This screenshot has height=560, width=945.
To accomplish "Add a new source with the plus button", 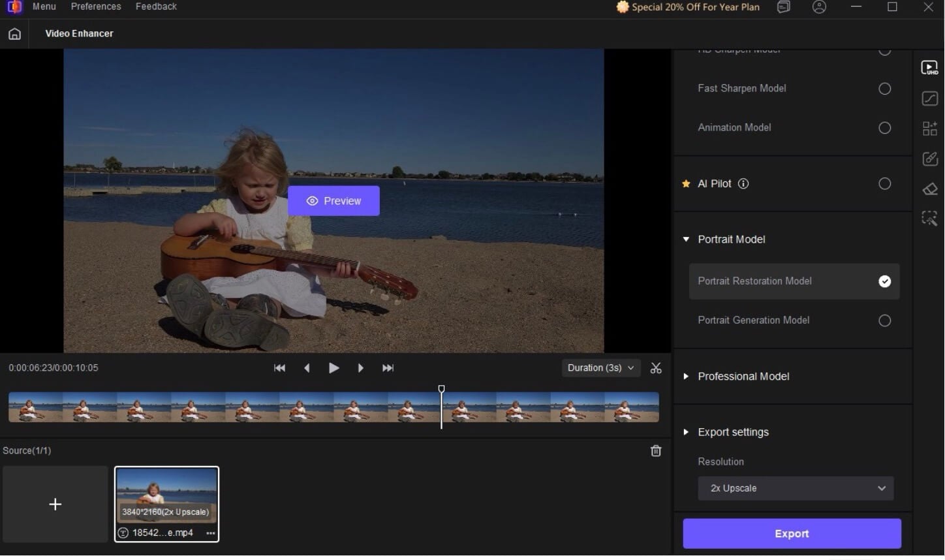I will pyautogui.click(x=55, y=504).
